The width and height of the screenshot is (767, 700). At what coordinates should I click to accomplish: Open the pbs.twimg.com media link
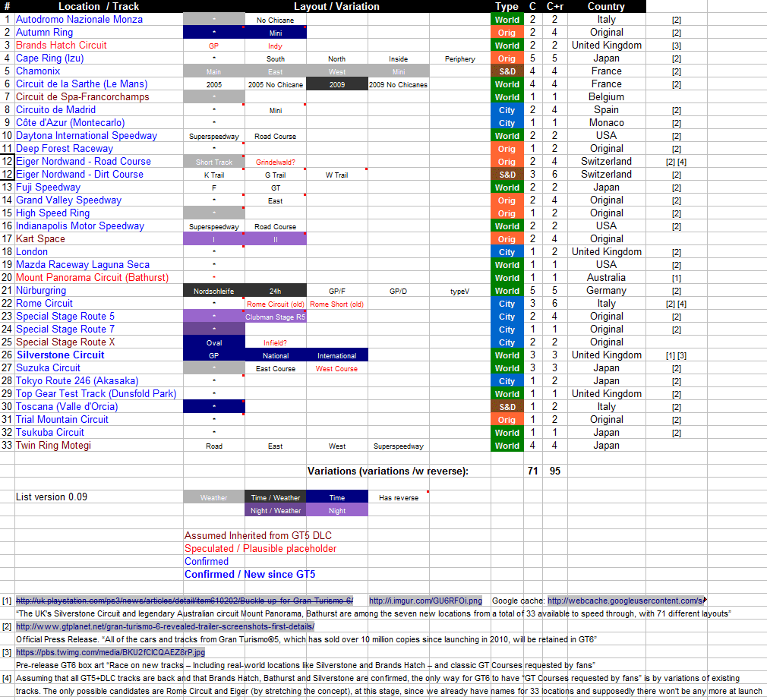(x=110, y=652)
